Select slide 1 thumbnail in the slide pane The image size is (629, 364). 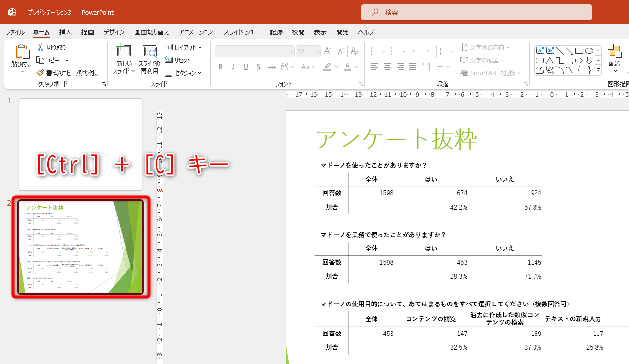pyautogui.click(x=80, y=144)
